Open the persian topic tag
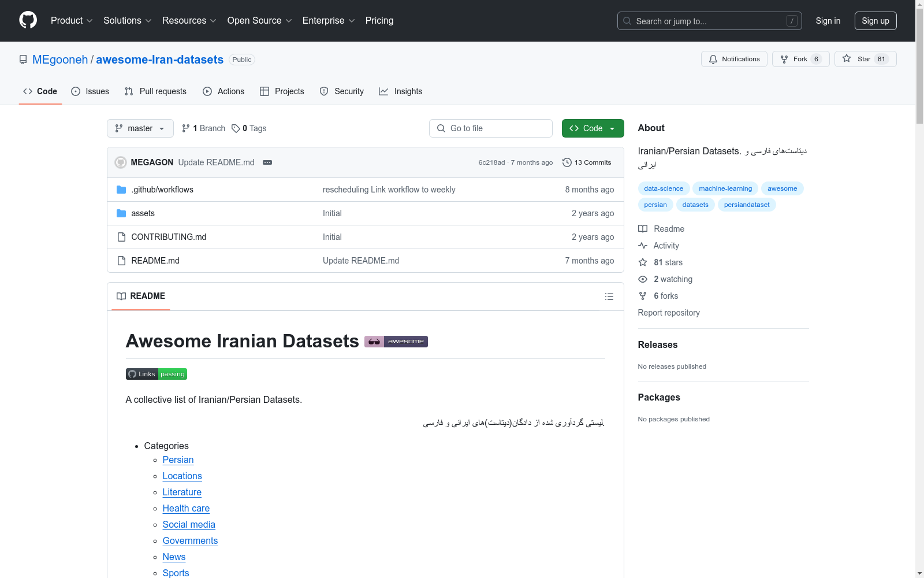924x578 pixels. [655, 205]
